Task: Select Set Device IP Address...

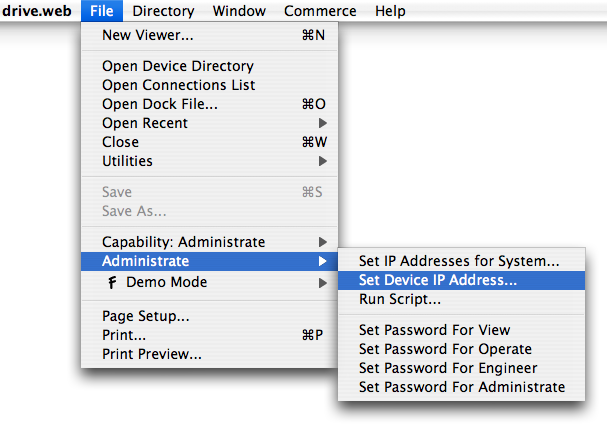Action: pyautogui.click(x=461, y=280)
